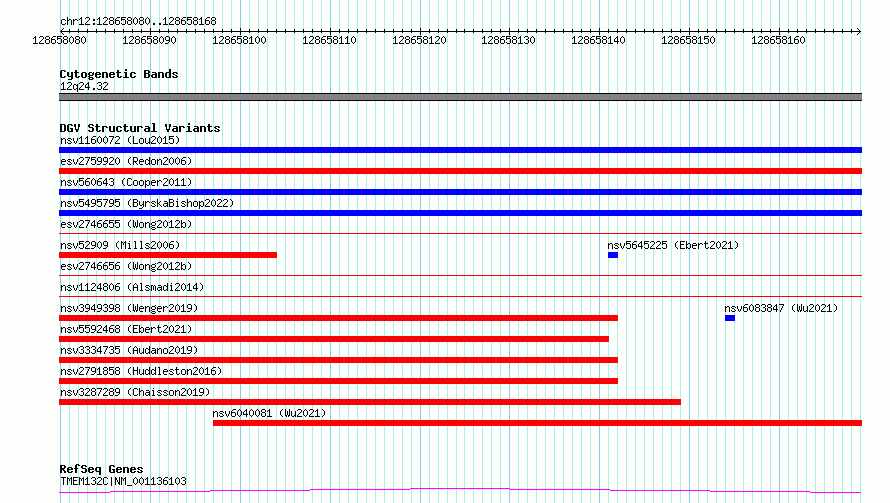The height and width of the screenshot is (503, 890).
Task: Click the DGV Structural Variants track title
Action: pyautogui.click(x=140, y=128)
